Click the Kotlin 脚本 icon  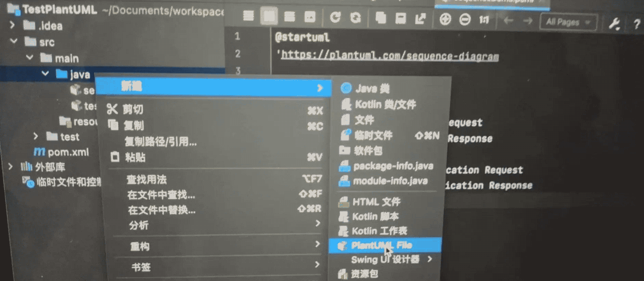pos(343,217)
